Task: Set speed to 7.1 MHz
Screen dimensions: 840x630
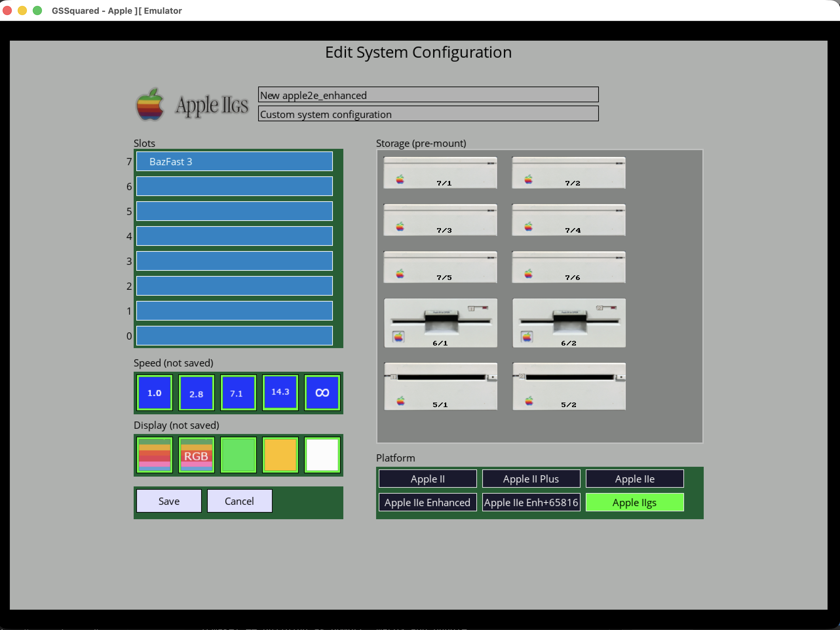Action: [x=239, y=393]
